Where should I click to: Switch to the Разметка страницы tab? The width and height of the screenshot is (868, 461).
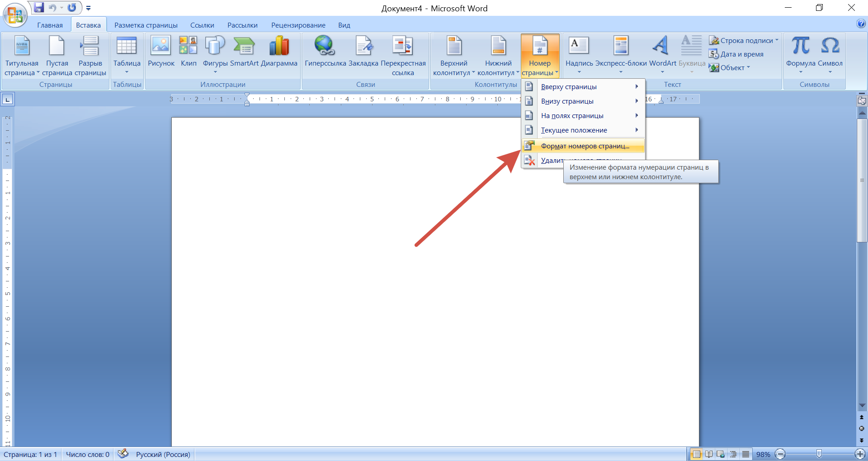point(146,25)
